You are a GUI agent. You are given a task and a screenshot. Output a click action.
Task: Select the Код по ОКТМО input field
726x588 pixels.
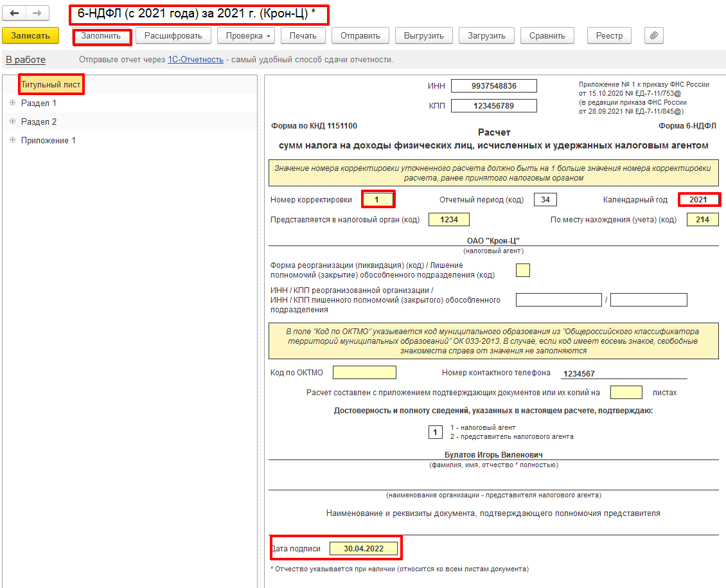pyautogui.click(x=364, y=373)
